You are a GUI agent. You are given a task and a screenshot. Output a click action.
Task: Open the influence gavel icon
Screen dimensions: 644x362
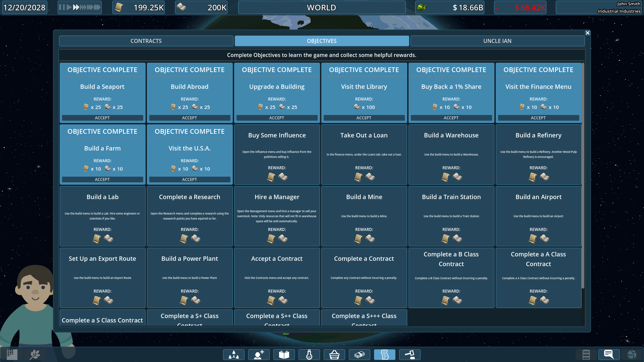coord(410,355)
